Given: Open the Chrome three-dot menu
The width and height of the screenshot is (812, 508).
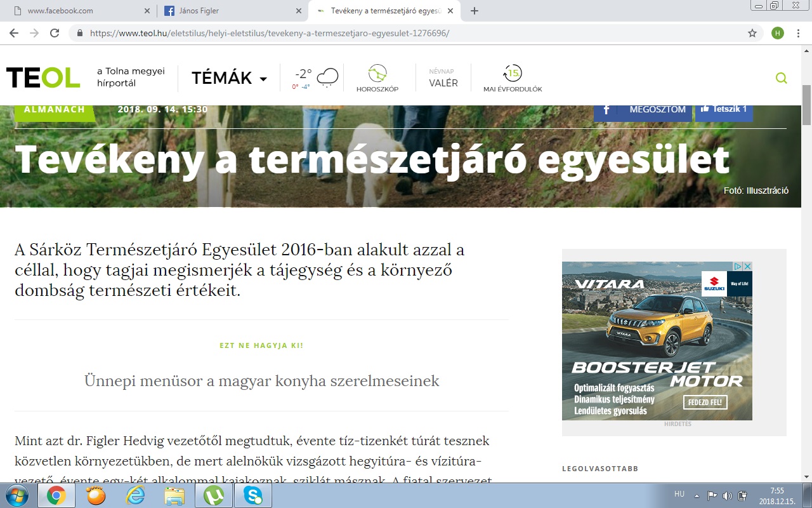Looking at the screenshot, I should point(797,33).
